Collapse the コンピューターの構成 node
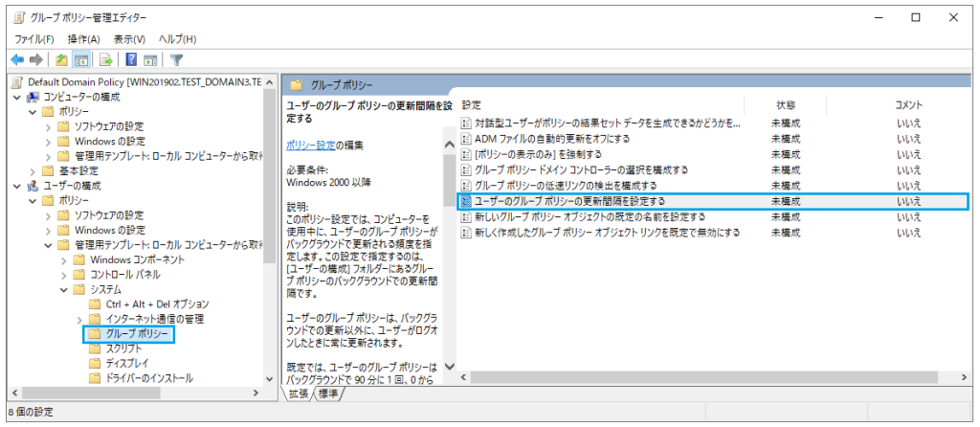980x427 pixels. tap(16, 97)
